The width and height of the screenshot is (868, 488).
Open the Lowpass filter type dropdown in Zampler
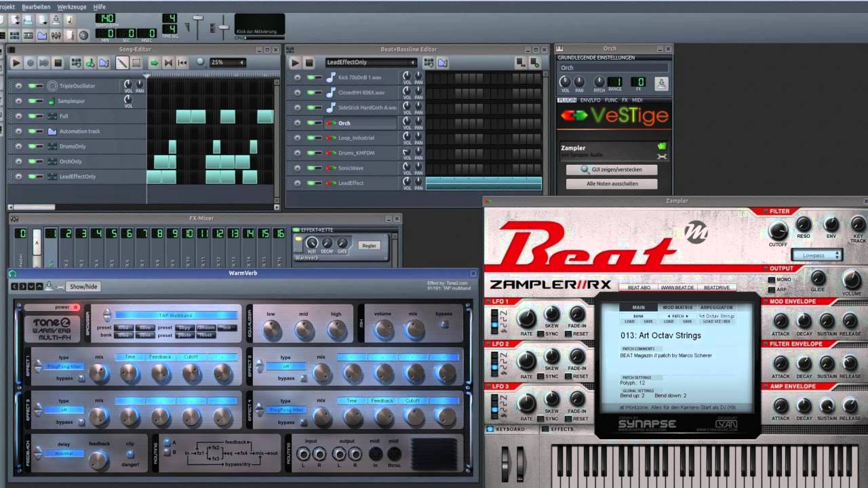(817, 255)
